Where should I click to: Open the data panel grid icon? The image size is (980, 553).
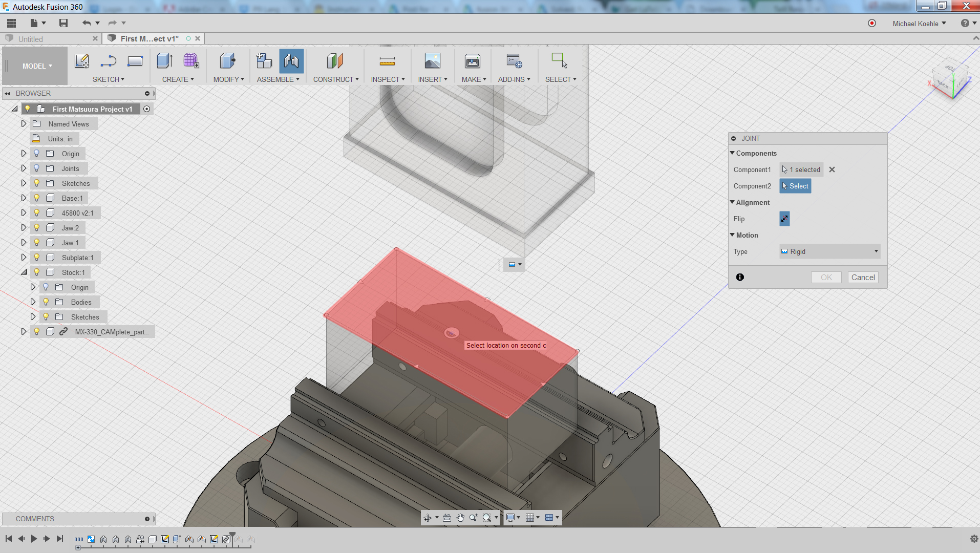pos(11,23)
